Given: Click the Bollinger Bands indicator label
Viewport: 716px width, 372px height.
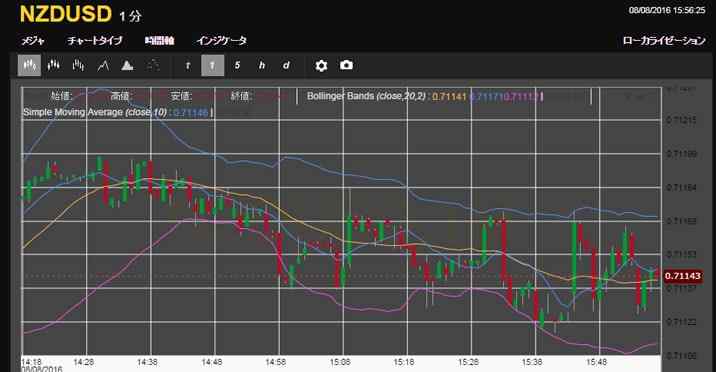Looking at the screenshot, I should [367, 96].
